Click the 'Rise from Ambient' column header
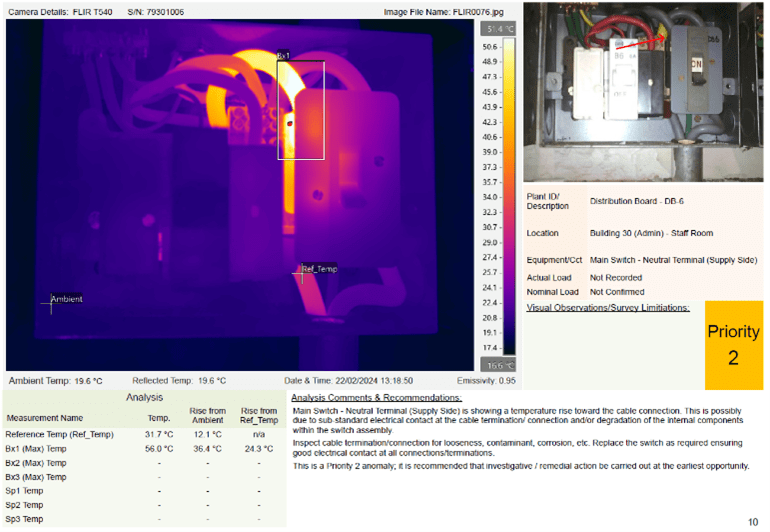This screenshot has height=532, width=770. pos(208,416)
